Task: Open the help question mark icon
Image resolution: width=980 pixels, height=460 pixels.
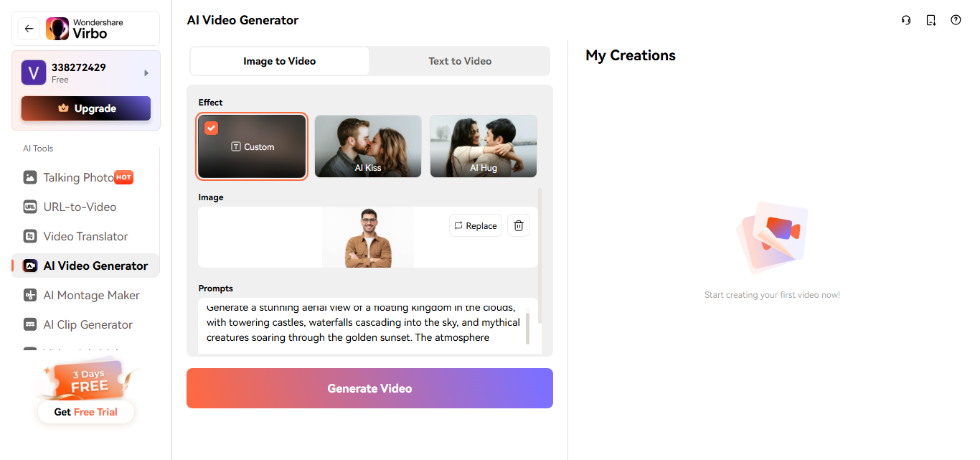Action: [x=956, y=20]
